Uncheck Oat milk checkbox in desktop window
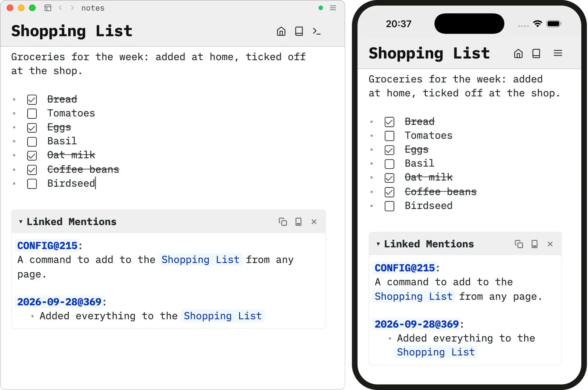Screen dimensions: 588x390 click(x=32, y=155)
